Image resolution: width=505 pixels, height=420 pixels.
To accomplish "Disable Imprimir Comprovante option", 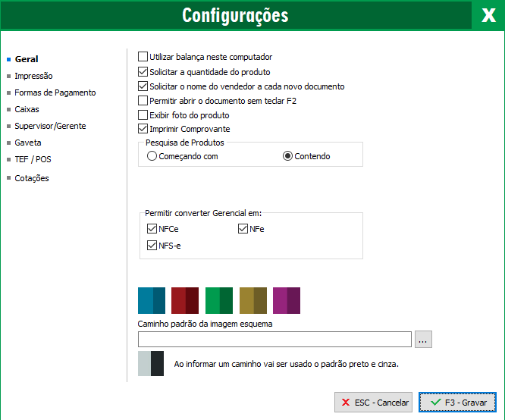I will coord(143,130).
